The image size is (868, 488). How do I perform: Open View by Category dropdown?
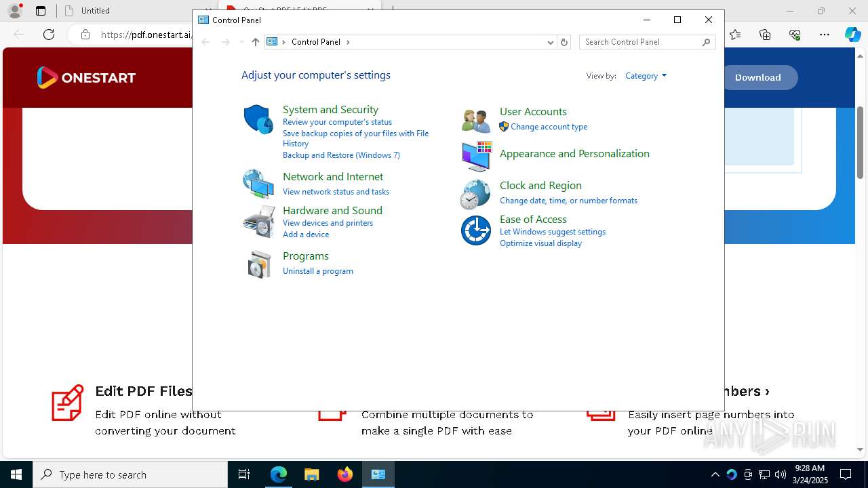click(646, 76)
